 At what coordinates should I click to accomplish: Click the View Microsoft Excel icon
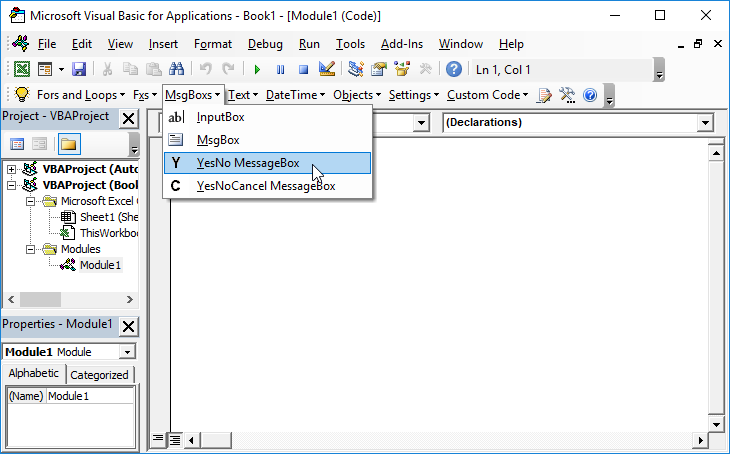click(x=21, y=69)
